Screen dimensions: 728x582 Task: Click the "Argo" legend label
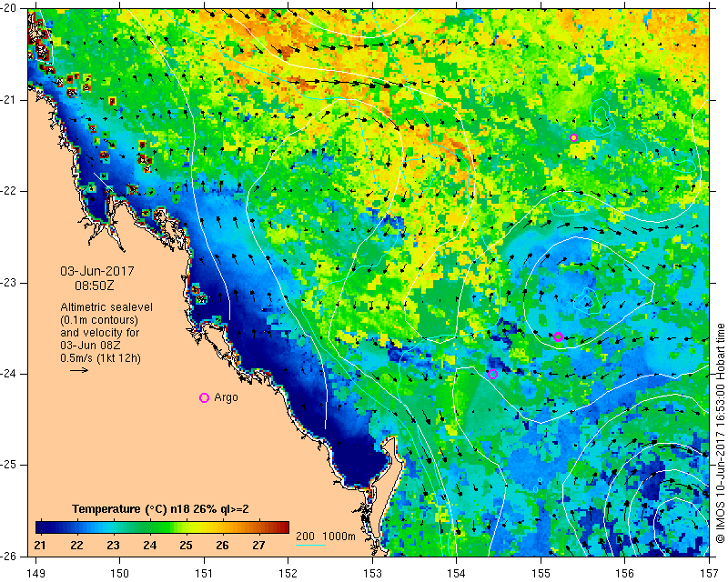[226, 397]
